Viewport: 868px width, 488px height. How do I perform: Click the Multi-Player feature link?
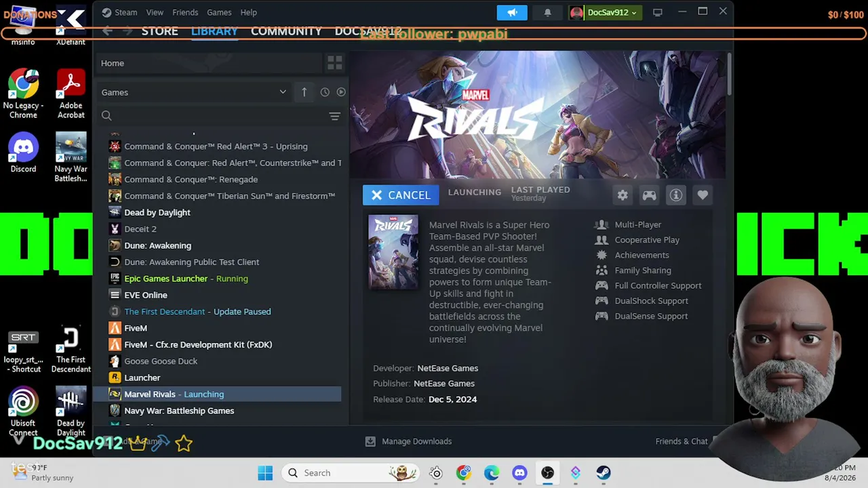click(637, 225)
